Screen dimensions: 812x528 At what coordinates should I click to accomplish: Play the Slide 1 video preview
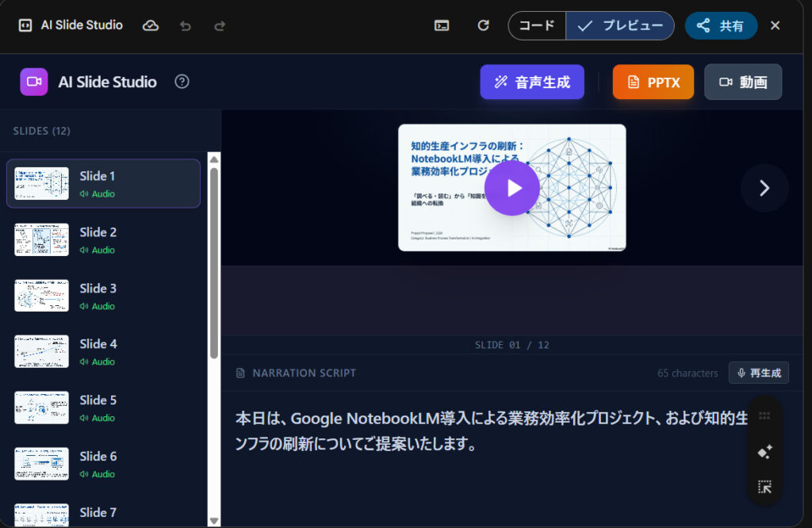(511, 188)
